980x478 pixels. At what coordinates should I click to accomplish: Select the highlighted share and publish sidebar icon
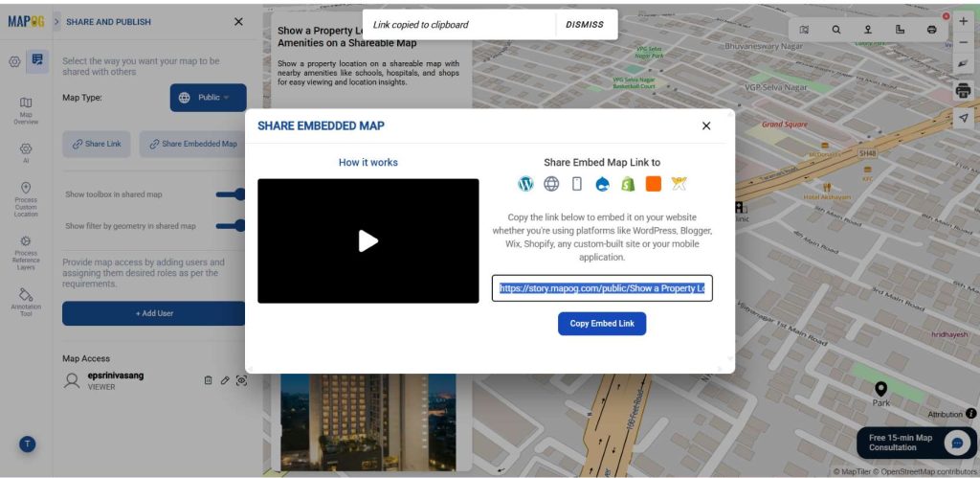37,61
